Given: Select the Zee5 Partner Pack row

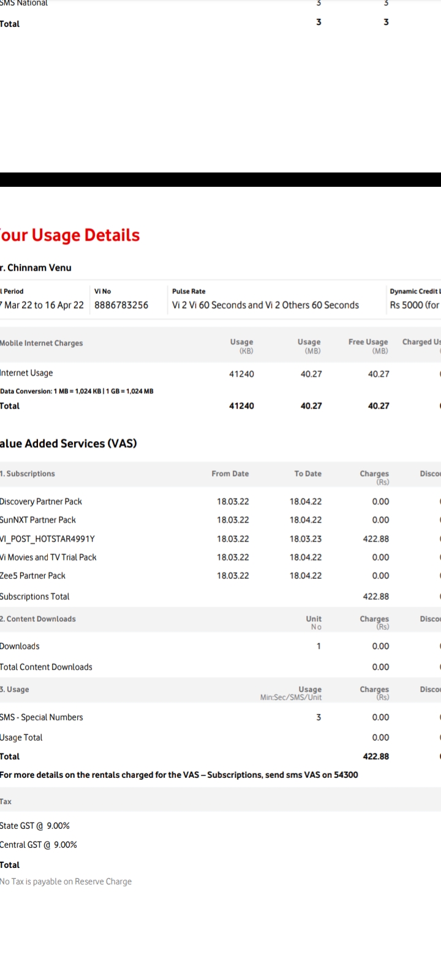Looking at the screenshot, I should [33, 576].
